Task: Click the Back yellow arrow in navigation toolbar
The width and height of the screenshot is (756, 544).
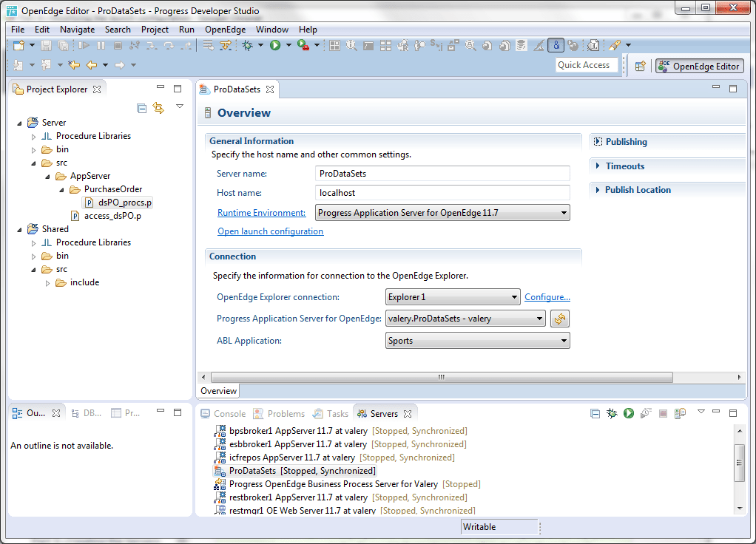Action: point(92,64)
